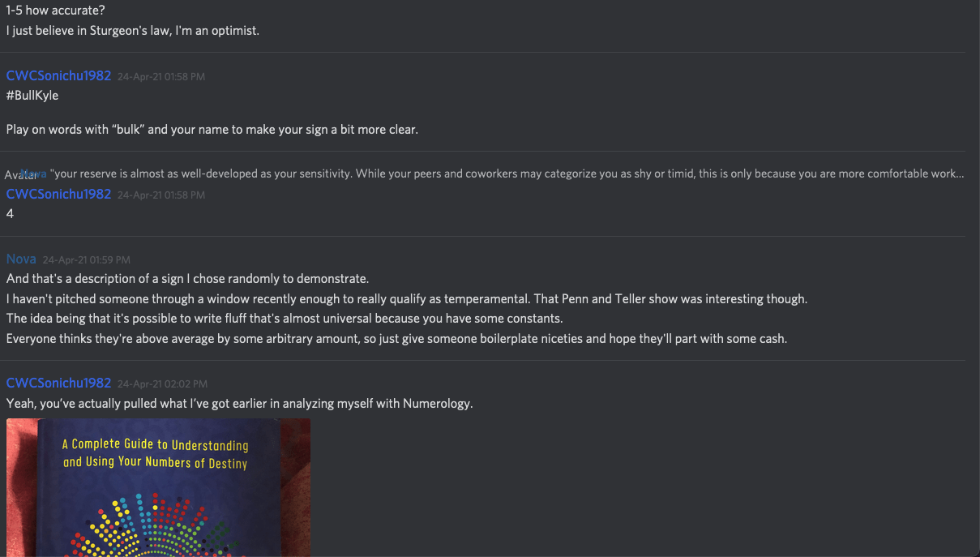Click the timestamp beside the "4" reply

click(160, 195)
